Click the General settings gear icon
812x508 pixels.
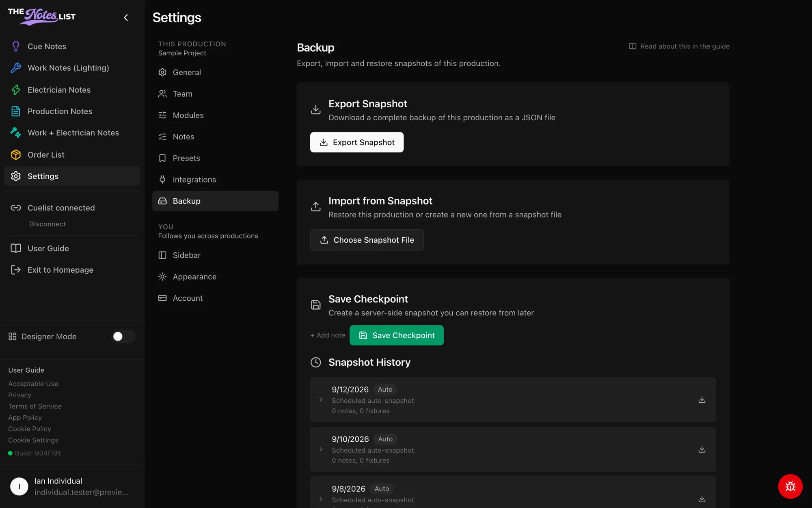coord(162,72)
